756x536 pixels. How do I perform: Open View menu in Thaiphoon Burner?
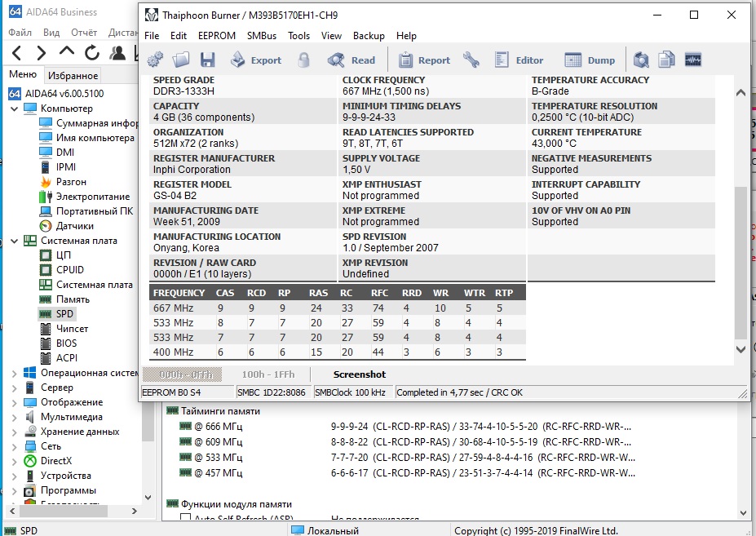331,36
